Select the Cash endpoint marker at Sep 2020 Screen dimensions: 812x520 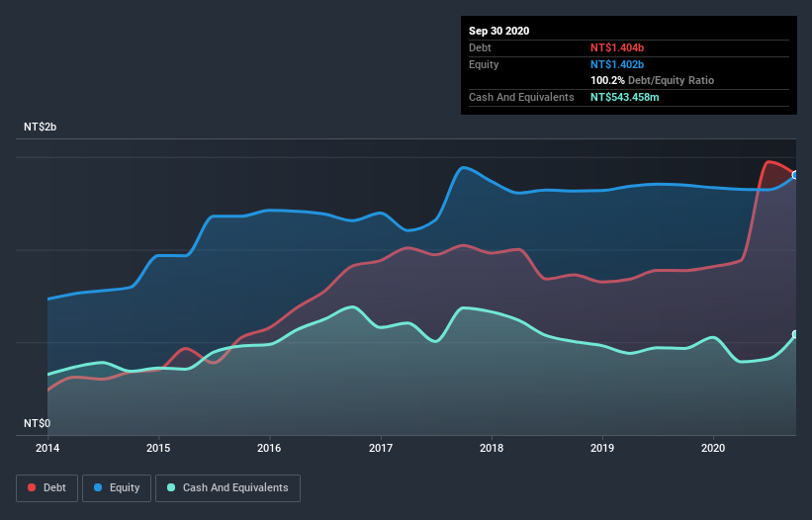pos(795,334)
